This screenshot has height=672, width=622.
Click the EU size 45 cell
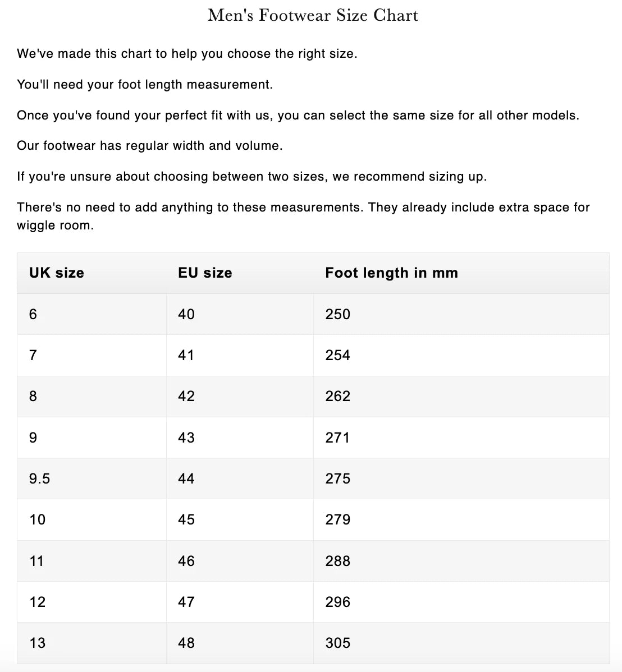pyautogui.click(x=186, y=519)
